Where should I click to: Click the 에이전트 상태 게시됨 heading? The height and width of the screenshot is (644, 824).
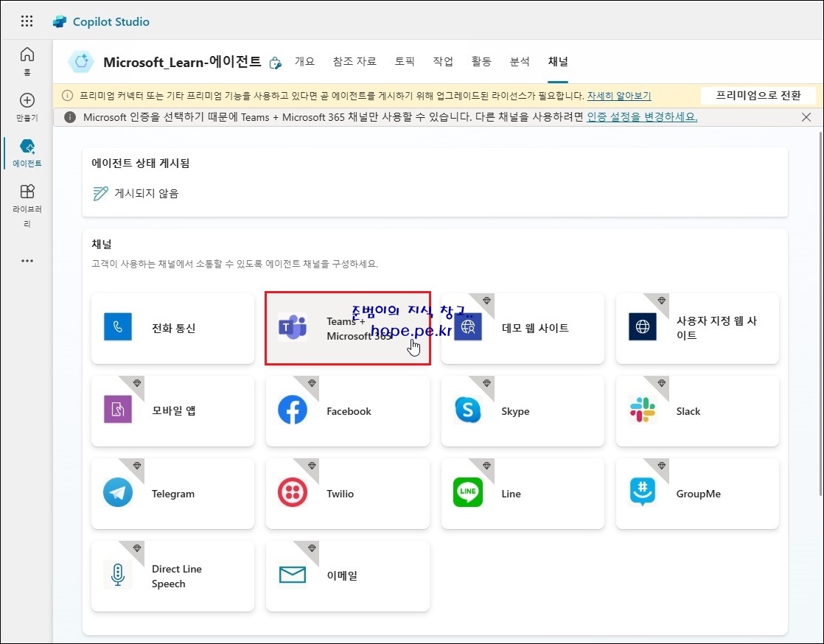point(140,164)
